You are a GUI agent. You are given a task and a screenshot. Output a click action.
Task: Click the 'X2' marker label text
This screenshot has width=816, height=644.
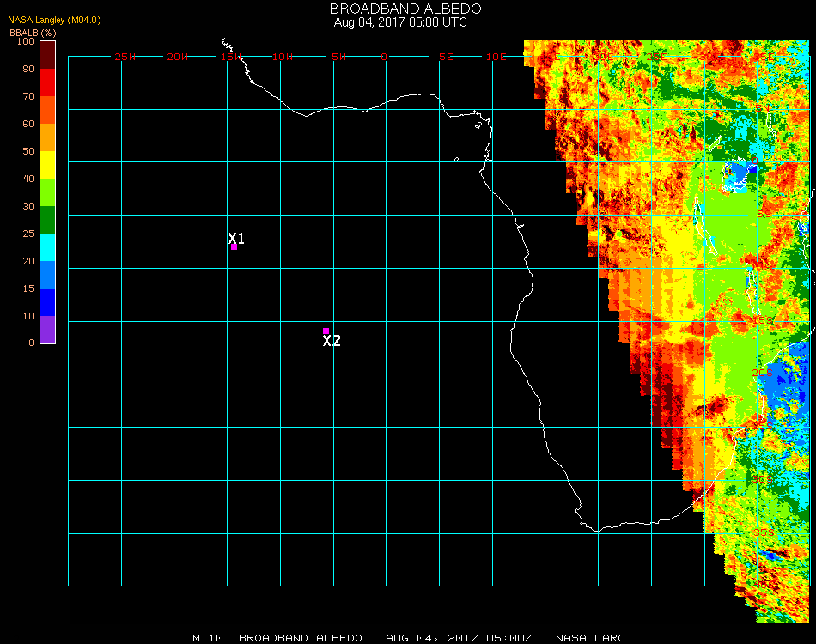[x=332, y=341]
